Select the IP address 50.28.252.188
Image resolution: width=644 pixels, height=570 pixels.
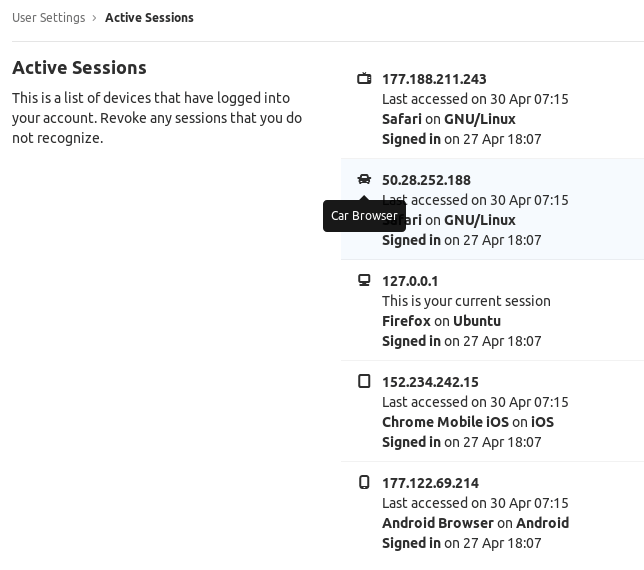coord(426,180)
